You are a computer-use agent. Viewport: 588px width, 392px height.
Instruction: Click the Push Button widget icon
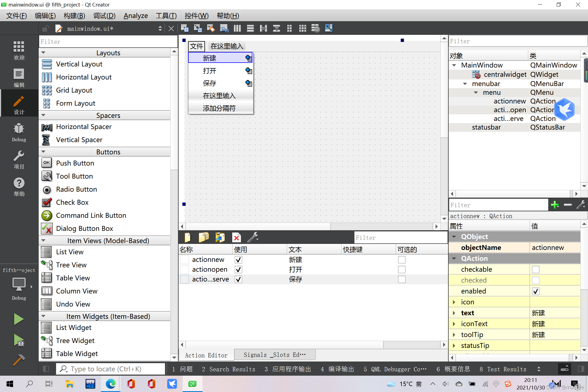pos(46,163)
